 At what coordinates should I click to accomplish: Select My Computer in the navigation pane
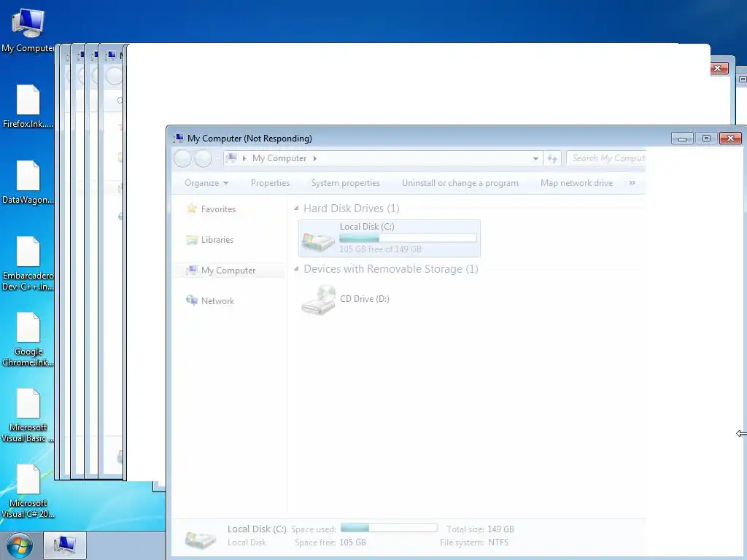tap(228, 270)
